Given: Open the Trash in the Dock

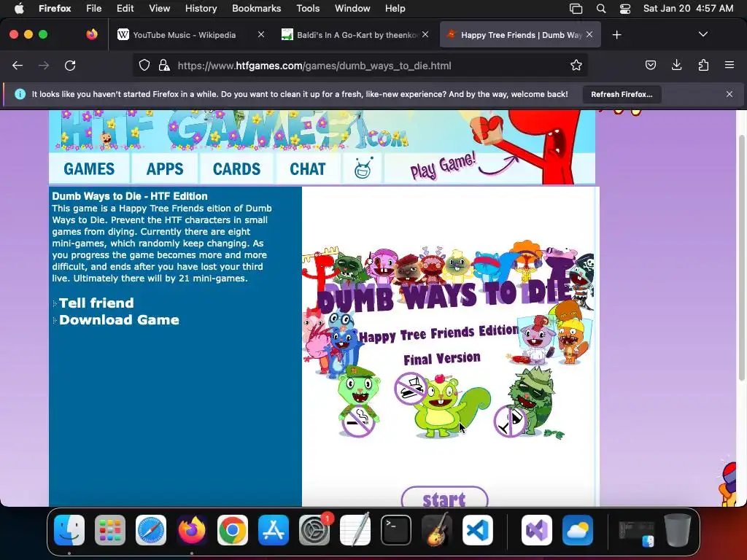Looking at the screenshot, I should click(x=678, y=530).
